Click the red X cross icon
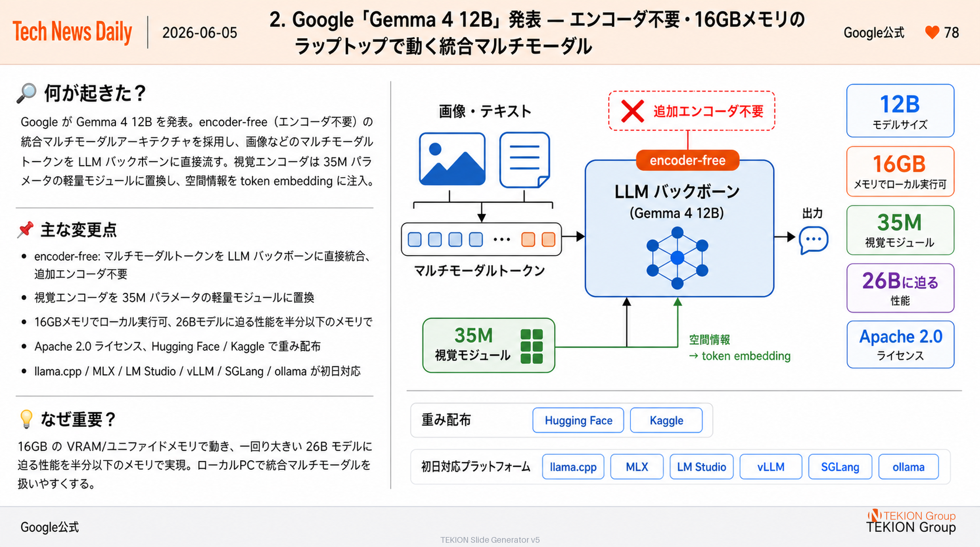This screenshot has height=547, width=980. point(632,111)
